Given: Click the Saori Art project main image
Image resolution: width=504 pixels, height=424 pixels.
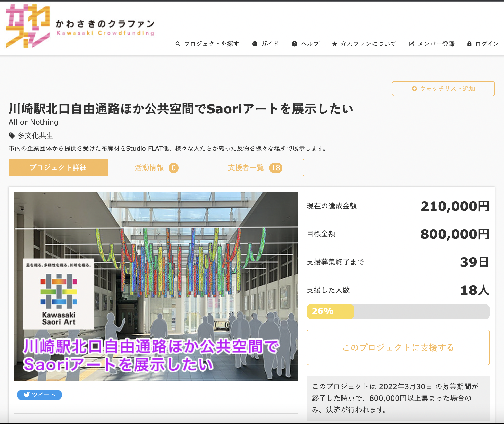Looking at the screenshot, I should coord(156,286).
